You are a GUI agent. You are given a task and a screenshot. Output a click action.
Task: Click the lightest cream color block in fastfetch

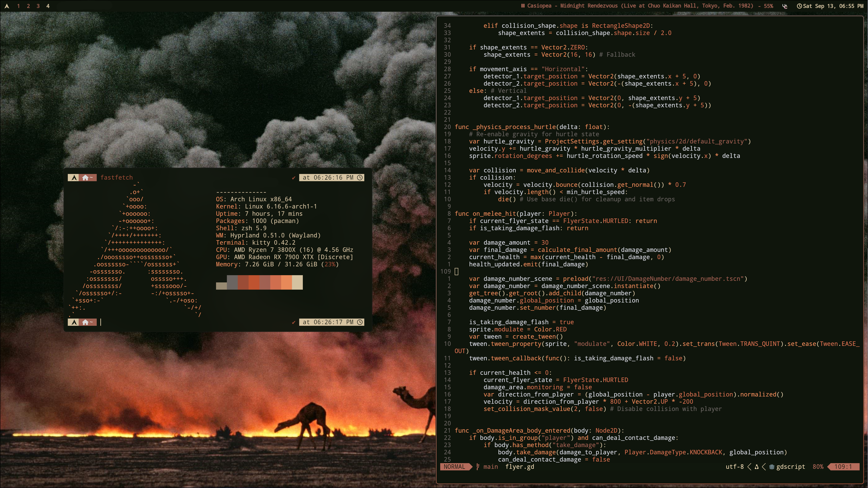(297, 282)
